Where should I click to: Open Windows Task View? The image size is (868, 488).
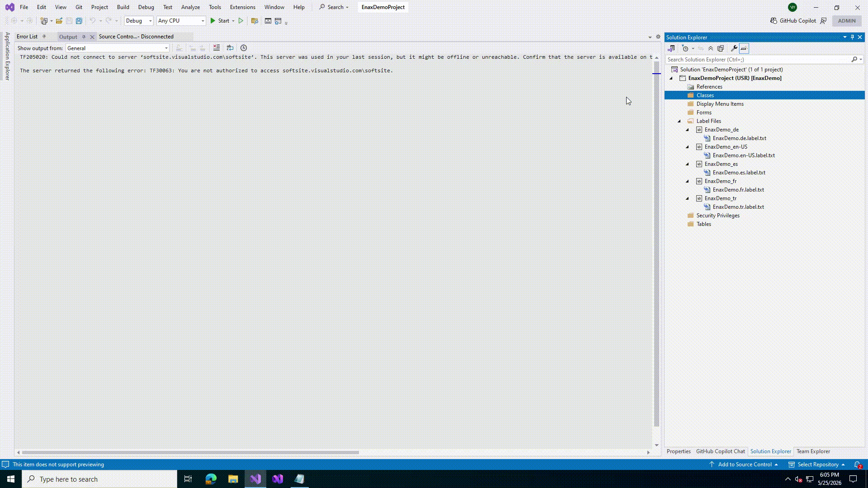[188, 479]
